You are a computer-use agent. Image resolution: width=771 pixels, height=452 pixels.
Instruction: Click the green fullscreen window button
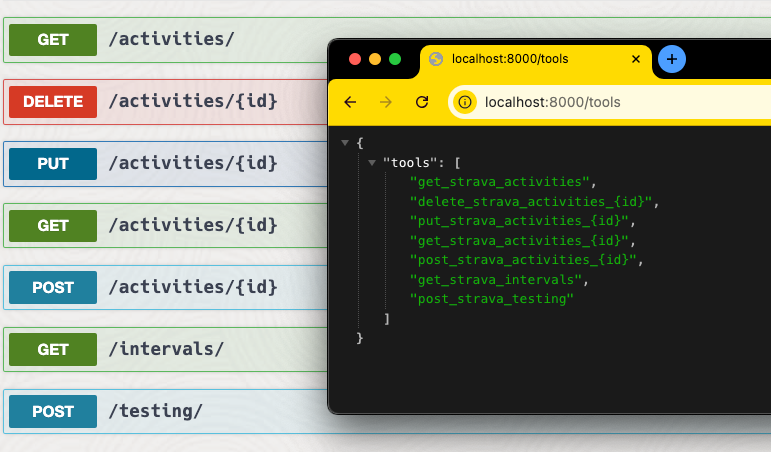pyautogui.click(x=395, y=60)
